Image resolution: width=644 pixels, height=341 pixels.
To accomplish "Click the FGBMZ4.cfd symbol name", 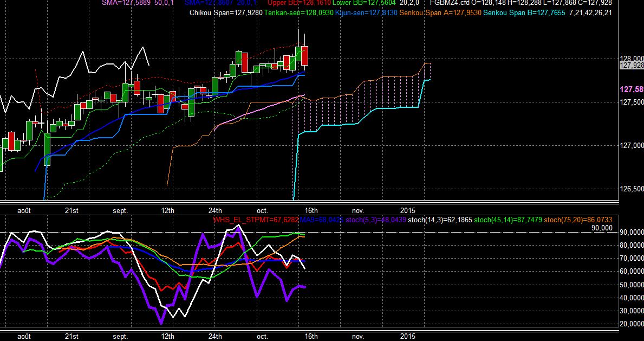I will (449, 3).
